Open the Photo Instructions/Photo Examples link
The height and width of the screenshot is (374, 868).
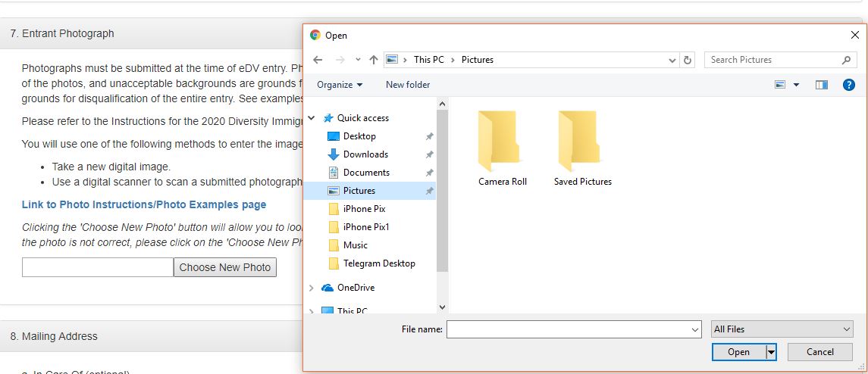[x=144, y=204]
